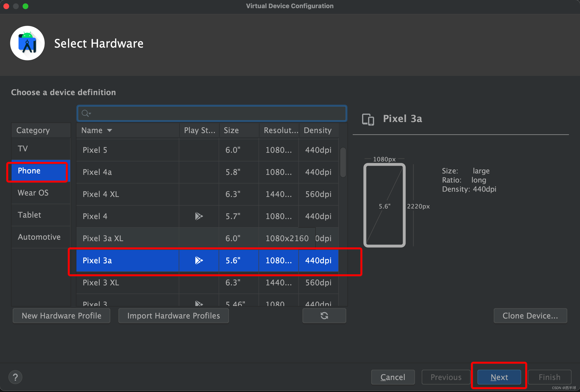Click the Density column header
580x392 pixels.
point(317,130)
